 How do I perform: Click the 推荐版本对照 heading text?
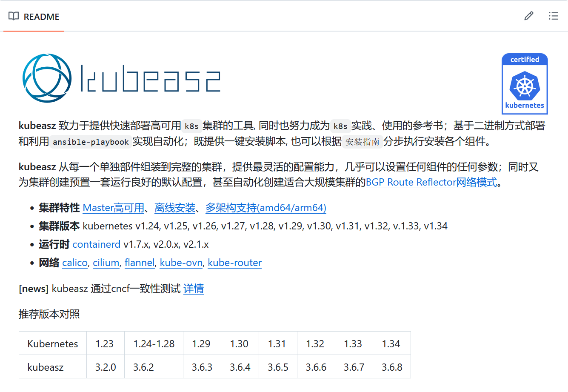click(49, 314)
